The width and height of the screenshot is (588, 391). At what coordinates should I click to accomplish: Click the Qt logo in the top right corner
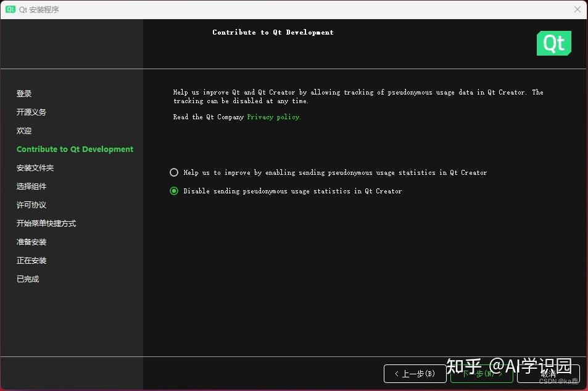tap(553, 43)
